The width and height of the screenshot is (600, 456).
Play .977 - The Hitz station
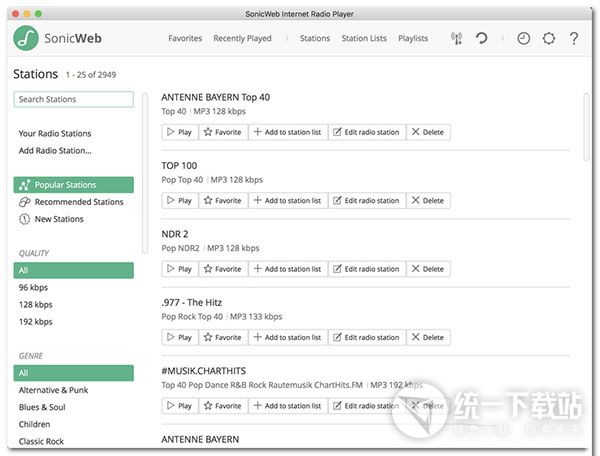tap(179, 337)
